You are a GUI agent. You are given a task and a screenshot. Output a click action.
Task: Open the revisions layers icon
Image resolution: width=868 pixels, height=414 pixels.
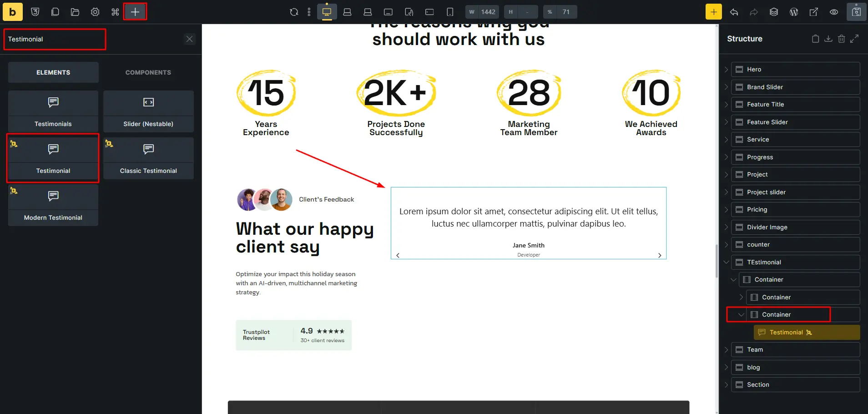(774, 12)
